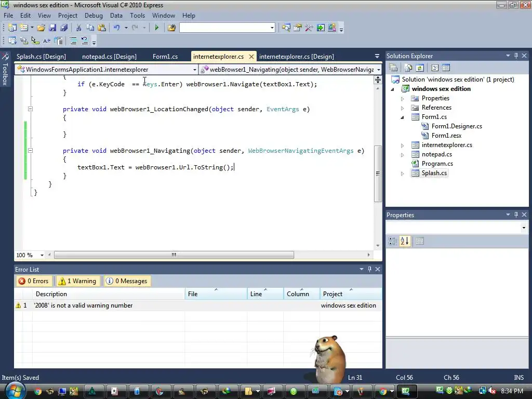This screenshot has height=399, width=532.
Task: Open the Project menu
Action: 68,16
